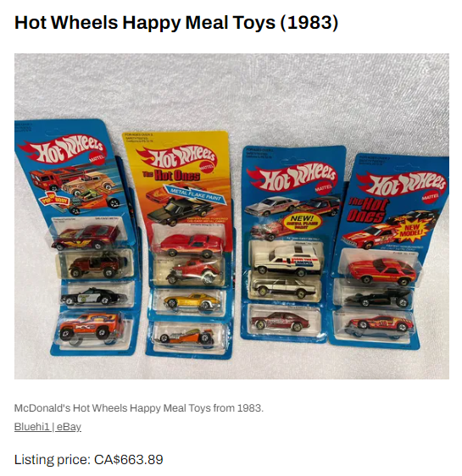Click the orange dragster toy car
This screenshot has height=476, width=462.
point(187,336)
